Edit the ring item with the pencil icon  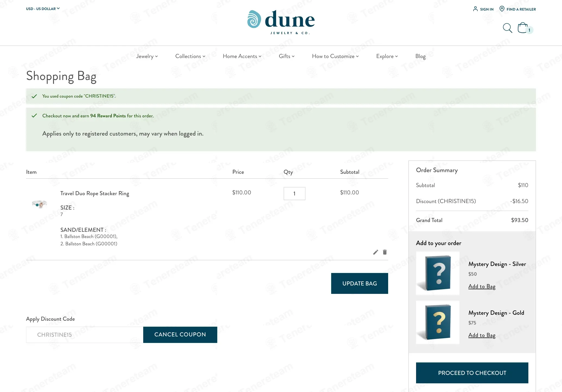[376, 252]
